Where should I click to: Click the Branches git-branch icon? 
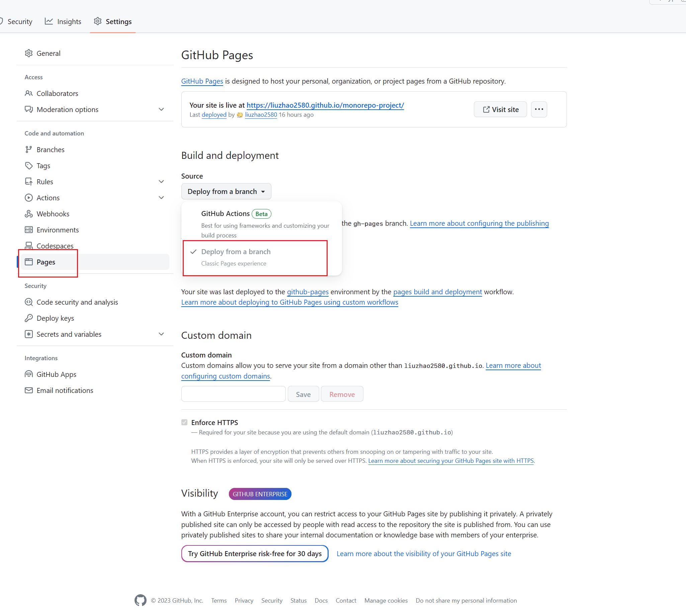point(29,149)
